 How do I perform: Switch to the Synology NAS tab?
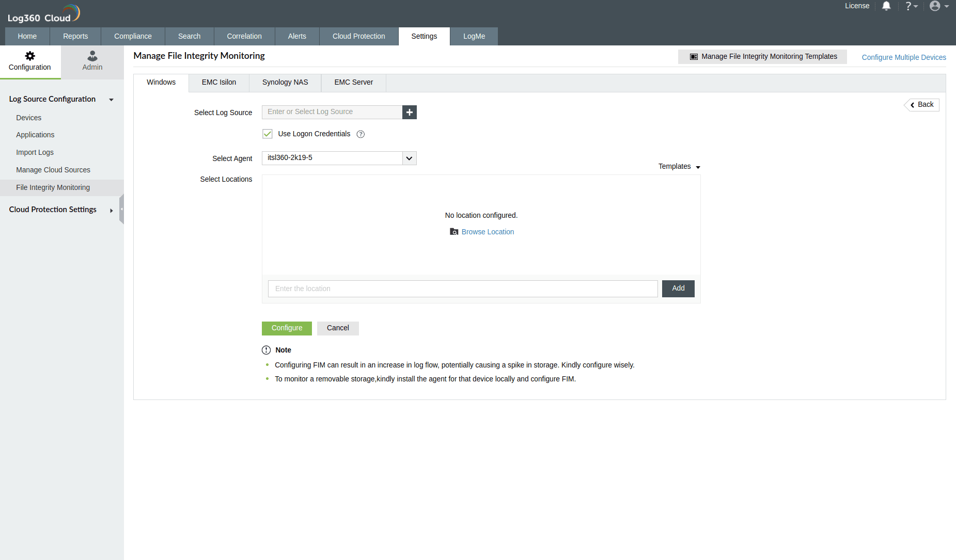tap(285, 83)
